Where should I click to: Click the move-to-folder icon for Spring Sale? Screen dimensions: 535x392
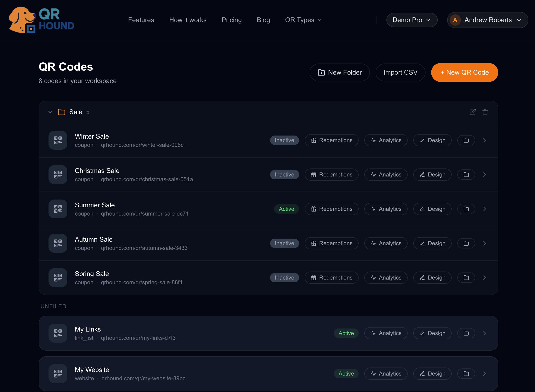(466, 278)
